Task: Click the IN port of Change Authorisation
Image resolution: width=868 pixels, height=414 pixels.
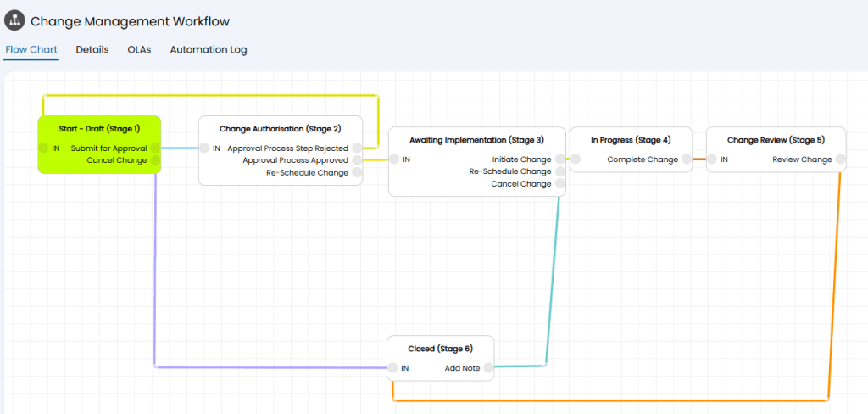Action: 204,148
